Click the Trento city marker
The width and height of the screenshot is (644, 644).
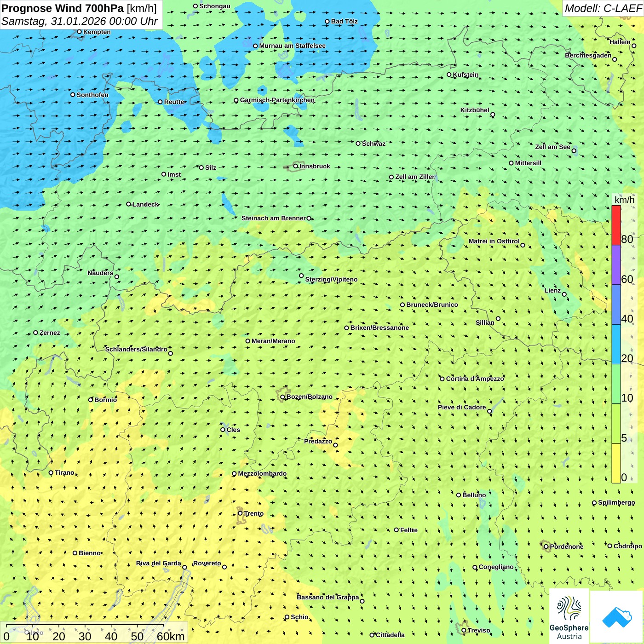(240, 513)
